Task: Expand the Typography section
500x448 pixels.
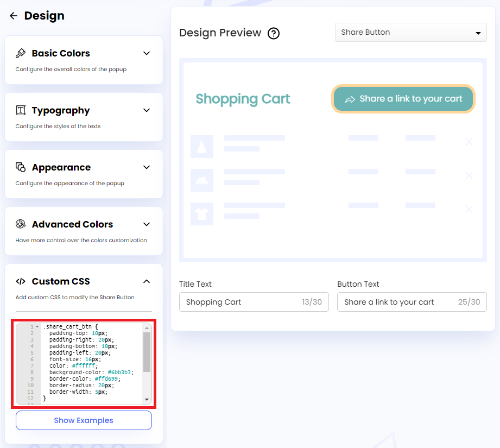Action: tap(146, 110)
